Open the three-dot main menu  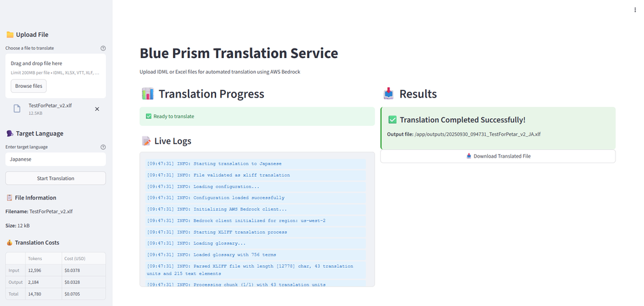[635, 10]
